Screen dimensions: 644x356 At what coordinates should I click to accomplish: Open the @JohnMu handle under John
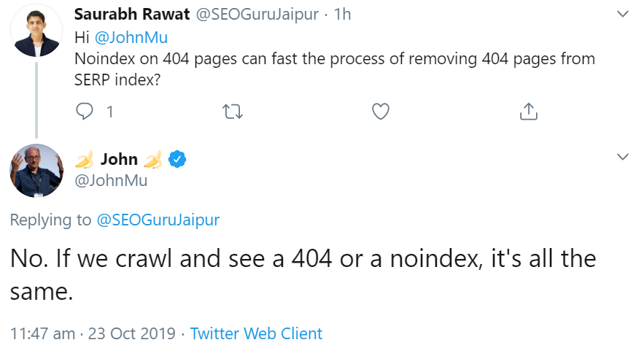pos(112,180)
